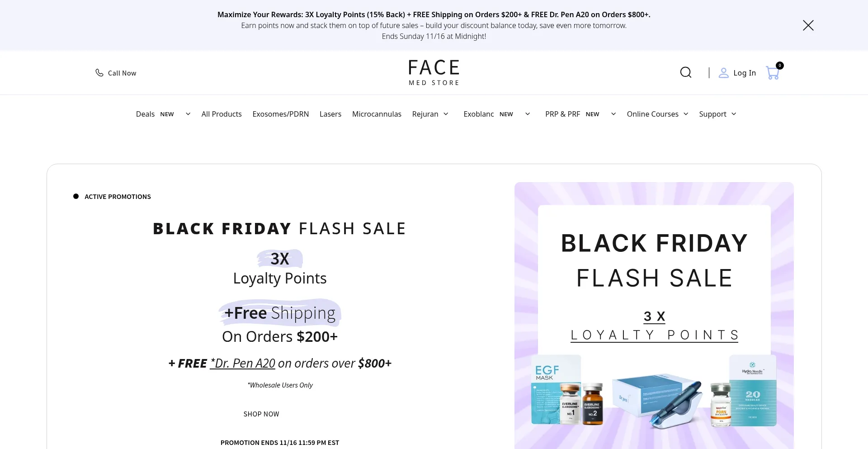Open the Support dropdown
This screenshot has height=449, width=868.
click(734, 114)
